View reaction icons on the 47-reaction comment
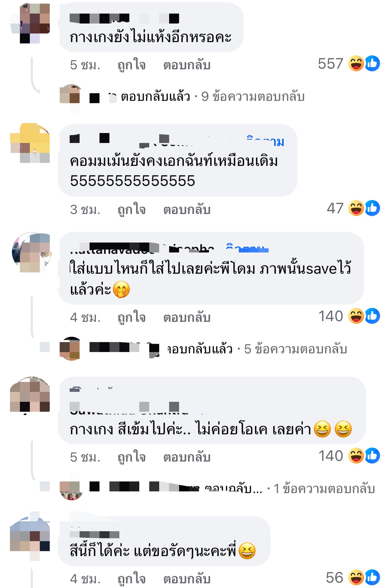This screenshot has width=388, height=588. (364, 208)
